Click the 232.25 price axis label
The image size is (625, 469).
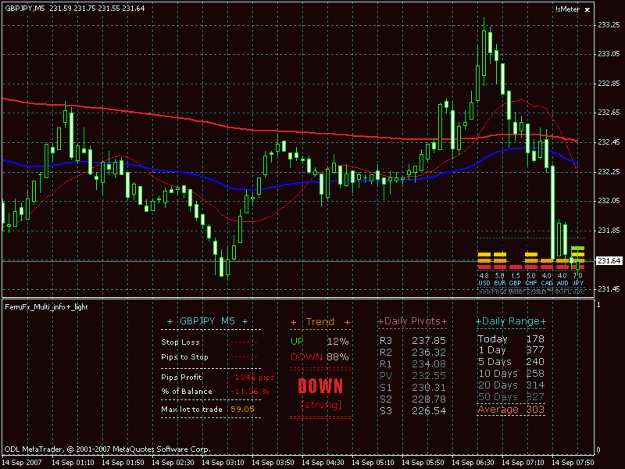tap(609, 171)
